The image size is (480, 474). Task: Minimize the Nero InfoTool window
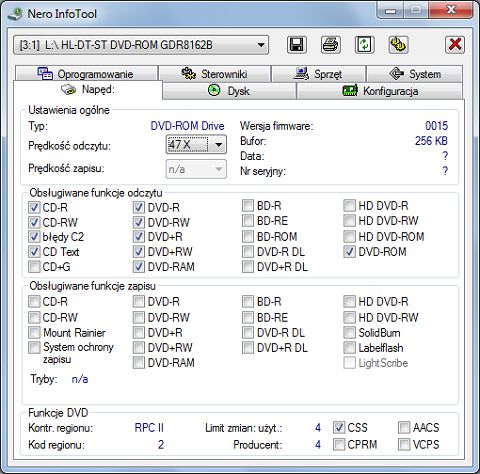pyautogui.click(x=391, y=11)
